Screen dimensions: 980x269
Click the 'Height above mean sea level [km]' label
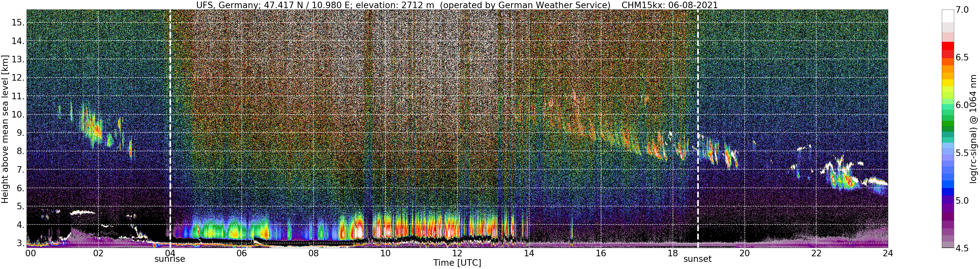coord(5,129)
